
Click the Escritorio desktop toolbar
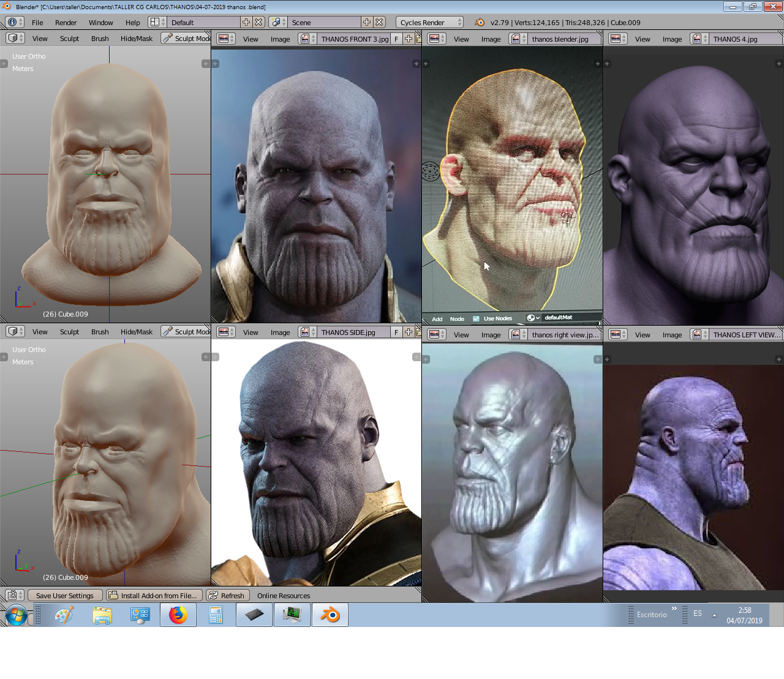pyautogui.click(x=652, y=614)
